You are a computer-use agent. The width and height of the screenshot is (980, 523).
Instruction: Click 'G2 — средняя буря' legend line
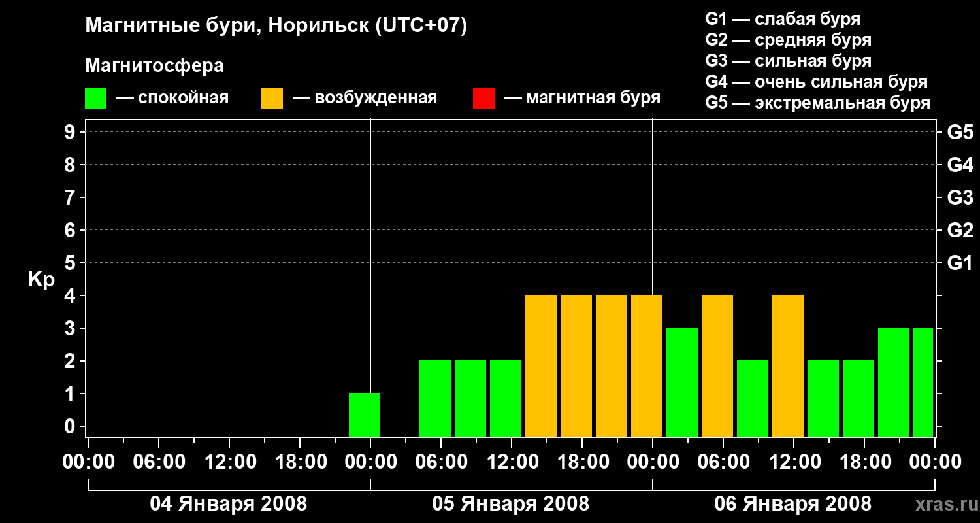coord(788,40)
